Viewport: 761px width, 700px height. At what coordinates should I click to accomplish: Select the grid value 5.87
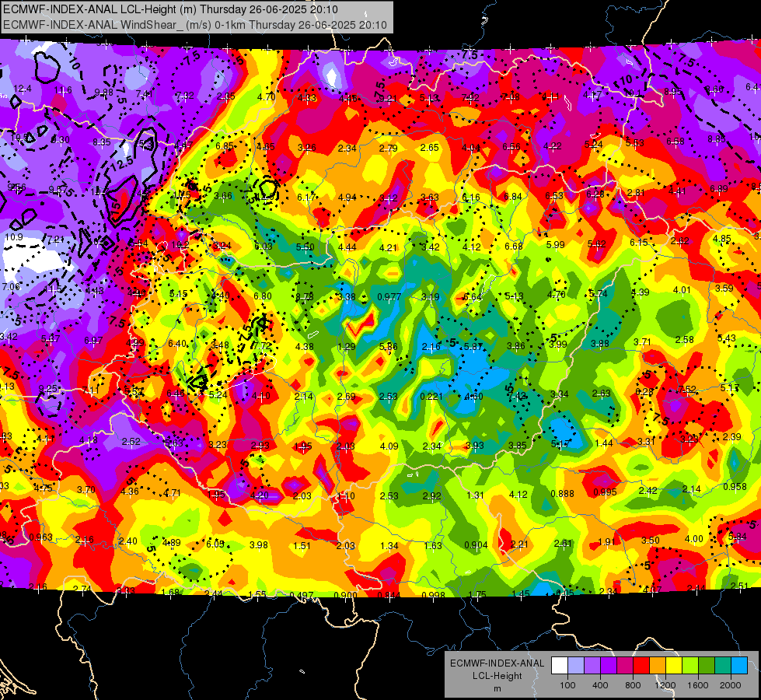[473, 346]
